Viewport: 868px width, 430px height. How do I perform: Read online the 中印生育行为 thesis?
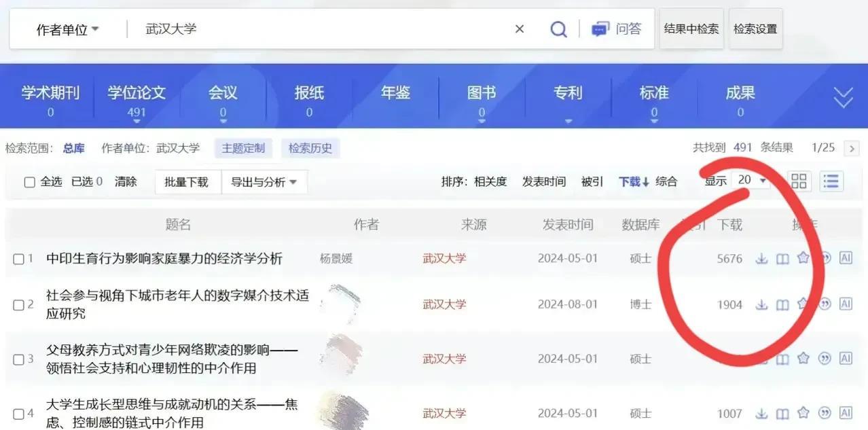click(782, 258)
